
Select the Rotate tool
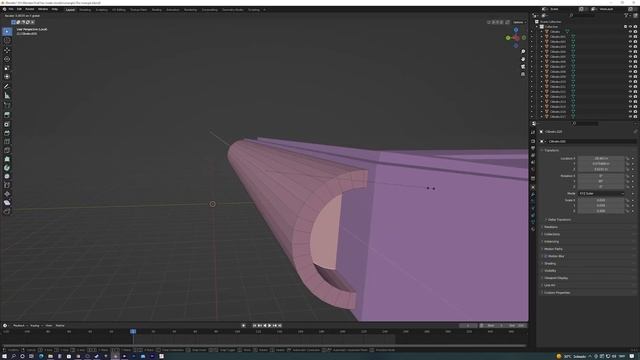(x=7, y=59)
